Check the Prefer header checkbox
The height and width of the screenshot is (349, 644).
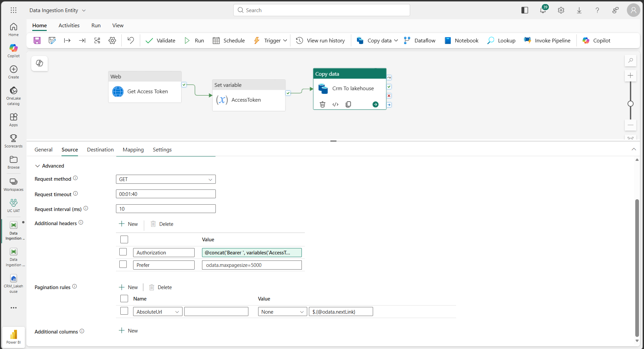123,264
